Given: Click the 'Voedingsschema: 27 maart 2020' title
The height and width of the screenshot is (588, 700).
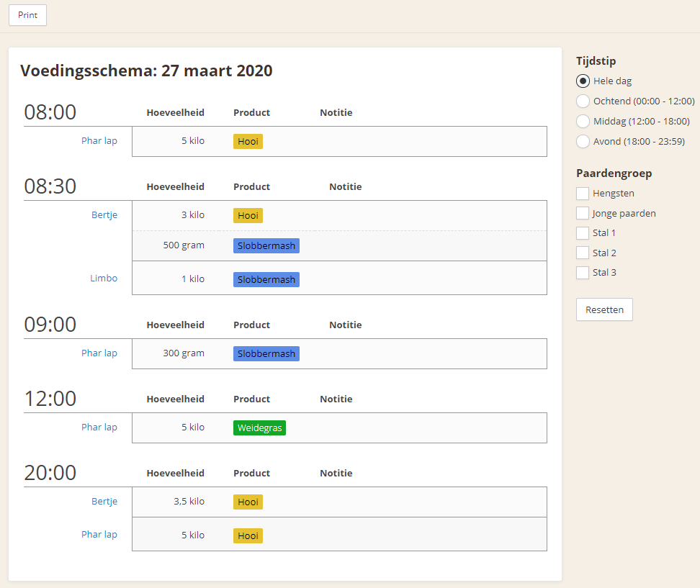Looking at the screenshot, I should 146,71.
